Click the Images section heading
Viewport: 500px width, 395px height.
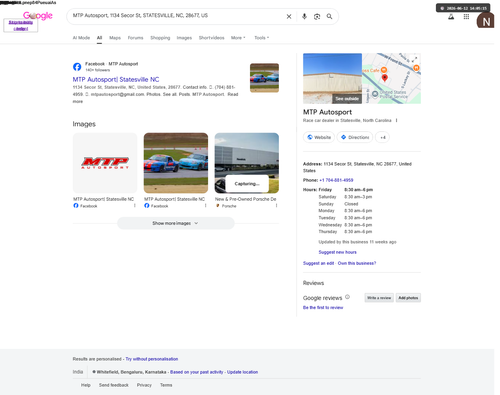pos(84,124)
